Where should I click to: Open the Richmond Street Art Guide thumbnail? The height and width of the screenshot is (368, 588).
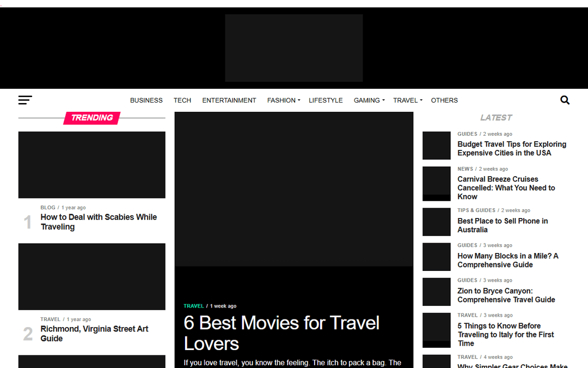(x=92, y=277)
